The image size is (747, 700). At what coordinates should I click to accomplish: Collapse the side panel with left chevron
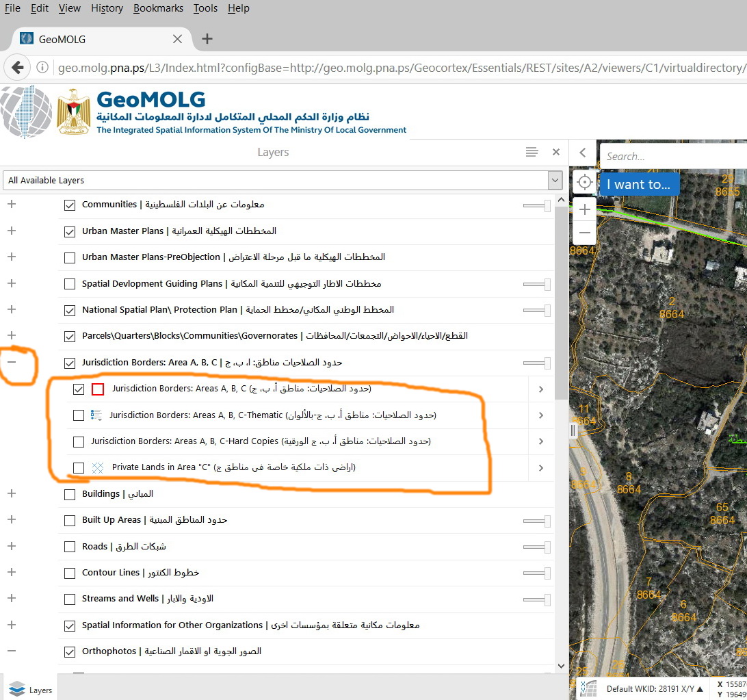click(583, 153)
